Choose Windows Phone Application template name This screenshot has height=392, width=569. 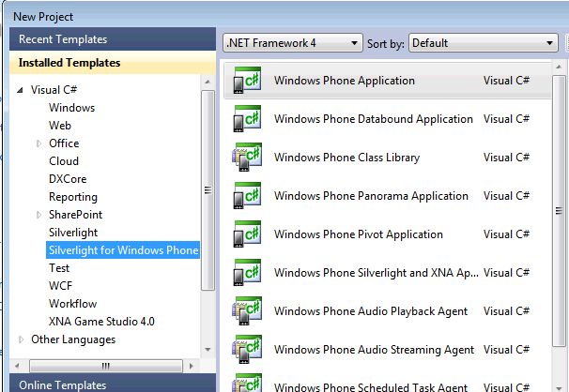pyautogui.click(x=345, y=81)
